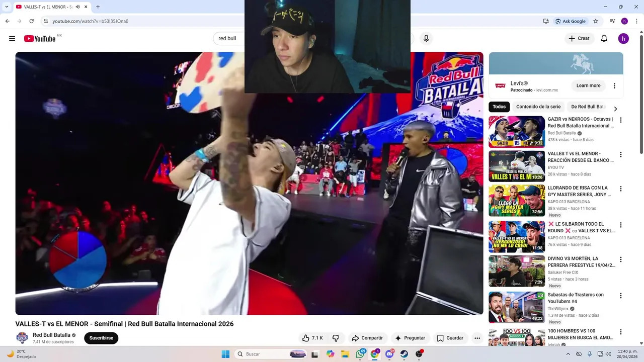This screenshot has width=644, height=362.
Task: Start voice search with the microphone
Action: [426, 39]
